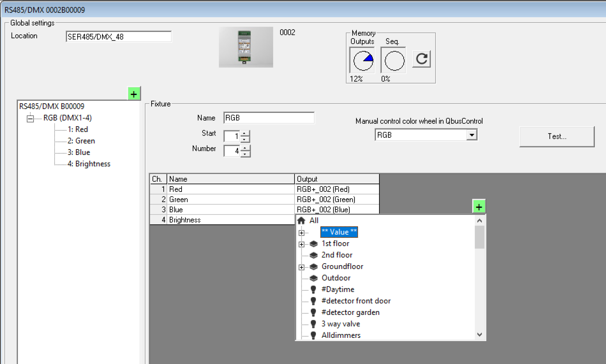Screen dimensions: 606x364
Task: Decrease the Number value with down arrow
Action: 245,154
